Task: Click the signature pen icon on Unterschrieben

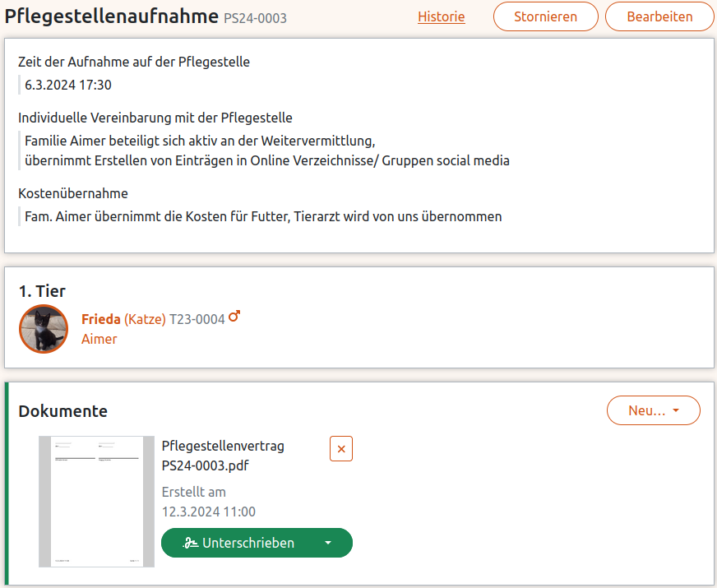Action: point(191,543)
